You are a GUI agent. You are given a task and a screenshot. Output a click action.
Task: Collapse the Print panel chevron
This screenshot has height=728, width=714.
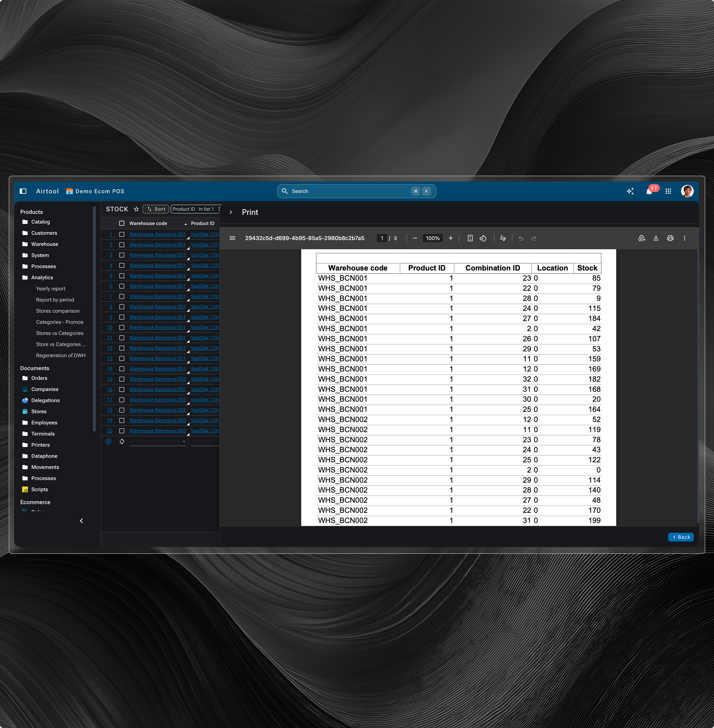click(231, 212)
